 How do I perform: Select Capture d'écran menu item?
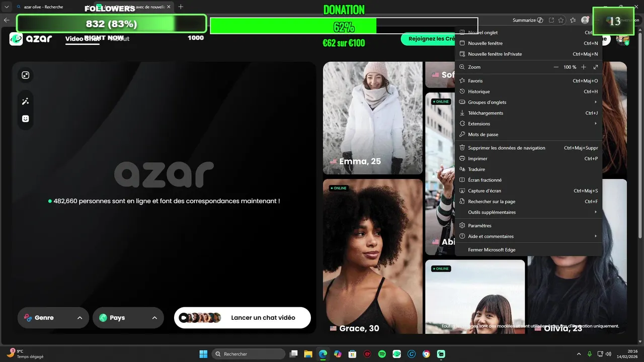click(528, 191)
